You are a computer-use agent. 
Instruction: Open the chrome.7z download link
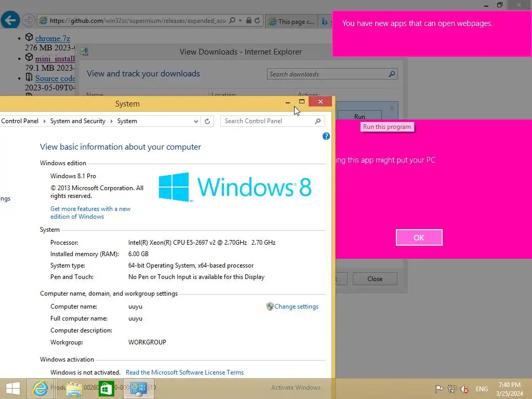52,38
